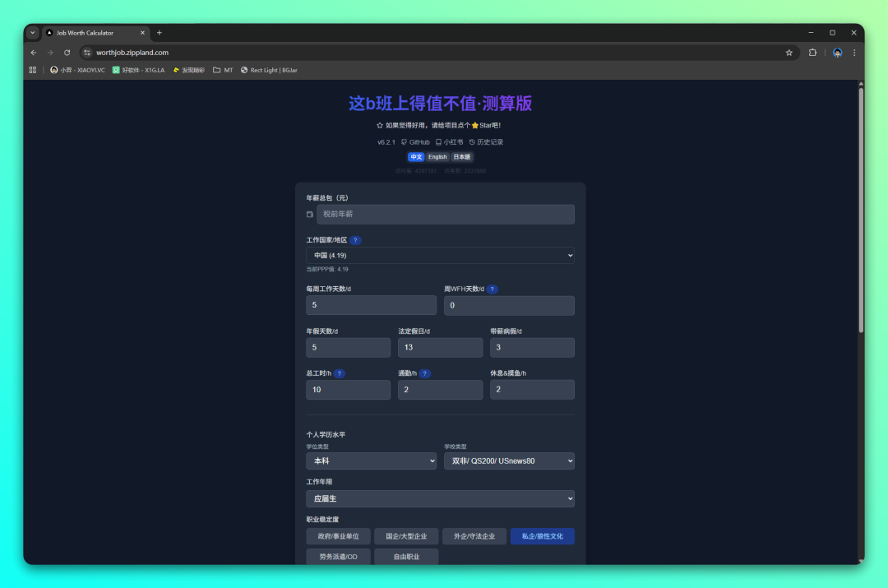Open 历史记录 history link
Image resolution: width=888 pixels, height=588 pixels.
[x=486, y=142]
